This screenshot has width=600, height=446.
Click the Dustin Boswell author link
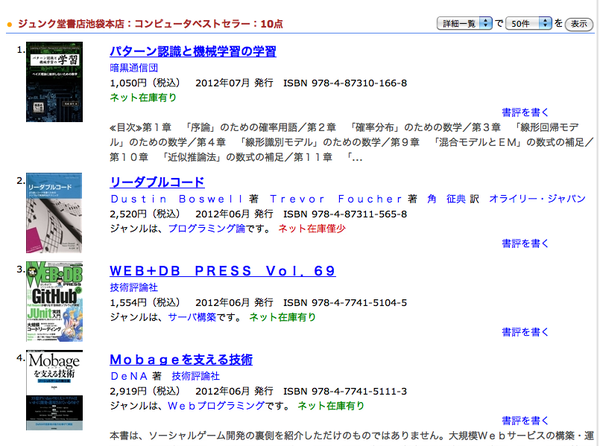click(x=176, y=199)
